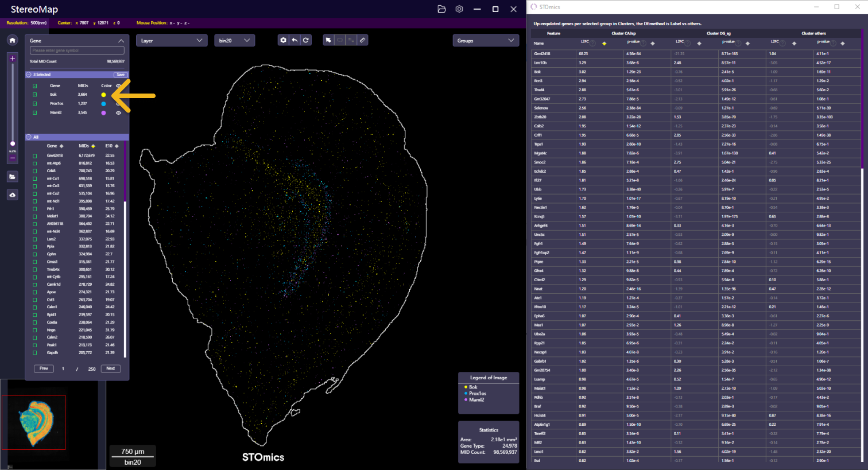Click the purple color swatch for Maml2
Image resolution: width=868 pixels, height=470 pixels.
[x=103, y=113]
